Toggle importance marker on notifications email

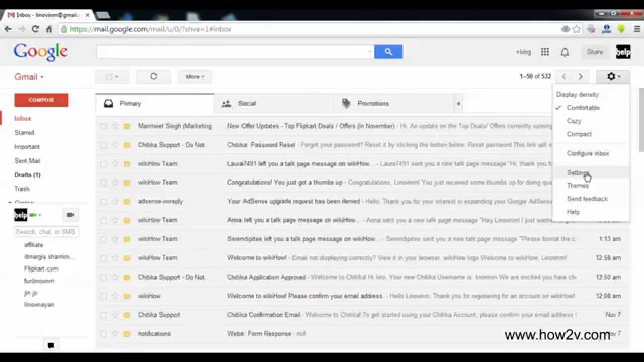(127, 334)
